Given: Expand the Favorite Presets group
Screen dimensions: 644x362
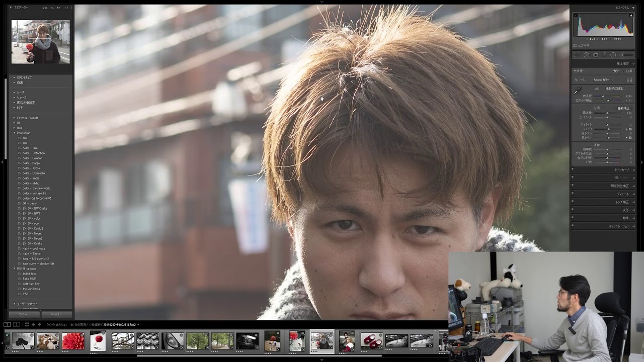Looking at the screenshot, I should tap(14, 118).
